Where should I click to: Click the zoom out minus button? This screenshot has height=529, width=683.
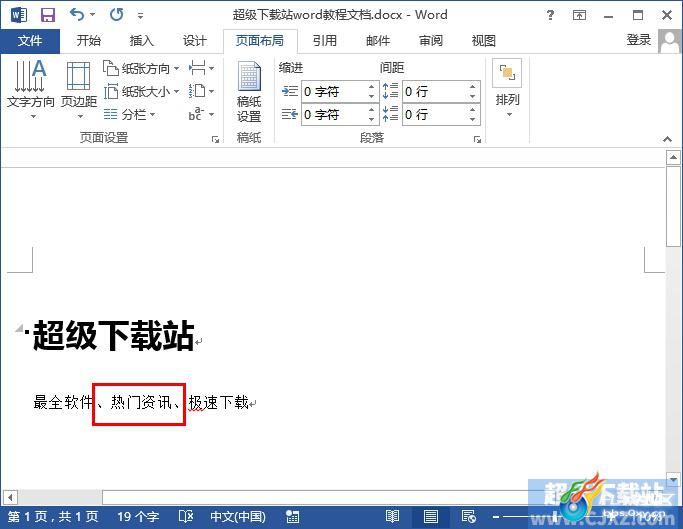(x=496, y=517)
